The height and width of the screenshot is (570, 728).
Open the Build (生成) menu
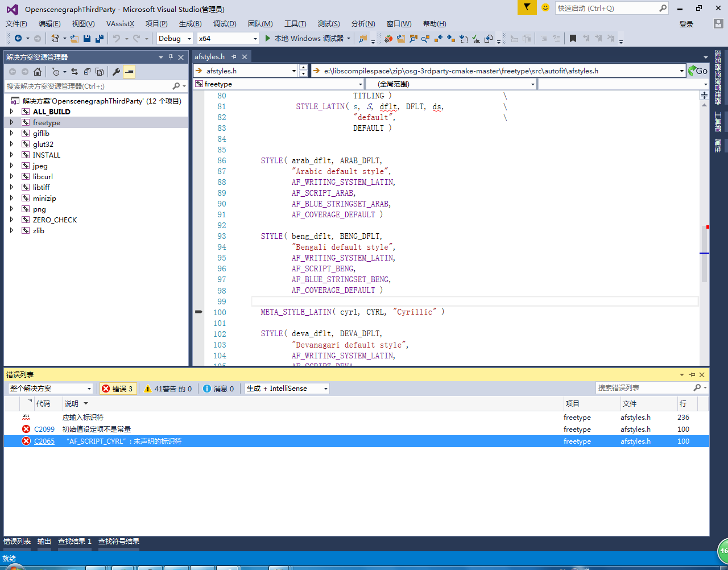pos(190,24)
